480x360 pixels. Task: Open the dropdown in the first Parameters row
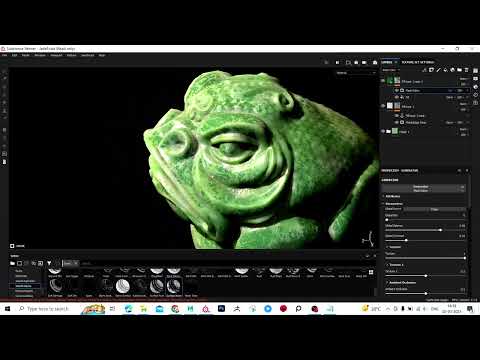(434, 209)
